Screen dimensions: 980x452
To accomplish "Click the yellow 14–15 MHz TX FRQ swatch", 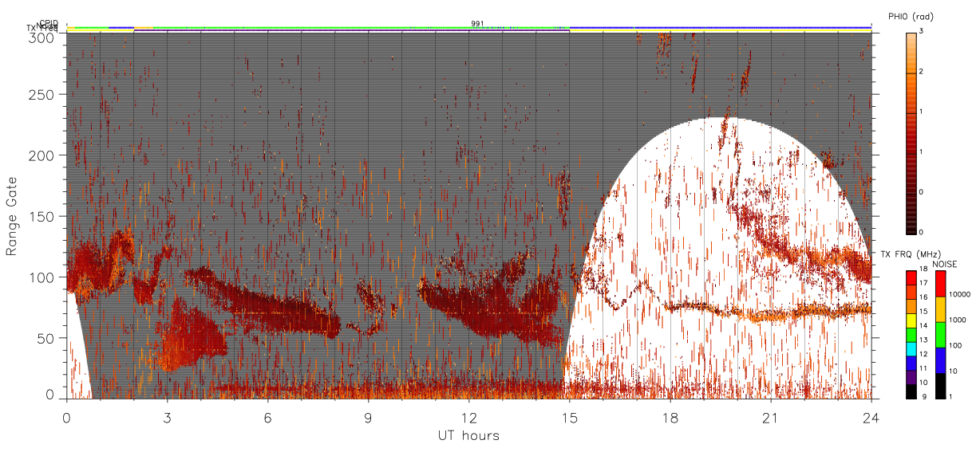I will point(911,320).
